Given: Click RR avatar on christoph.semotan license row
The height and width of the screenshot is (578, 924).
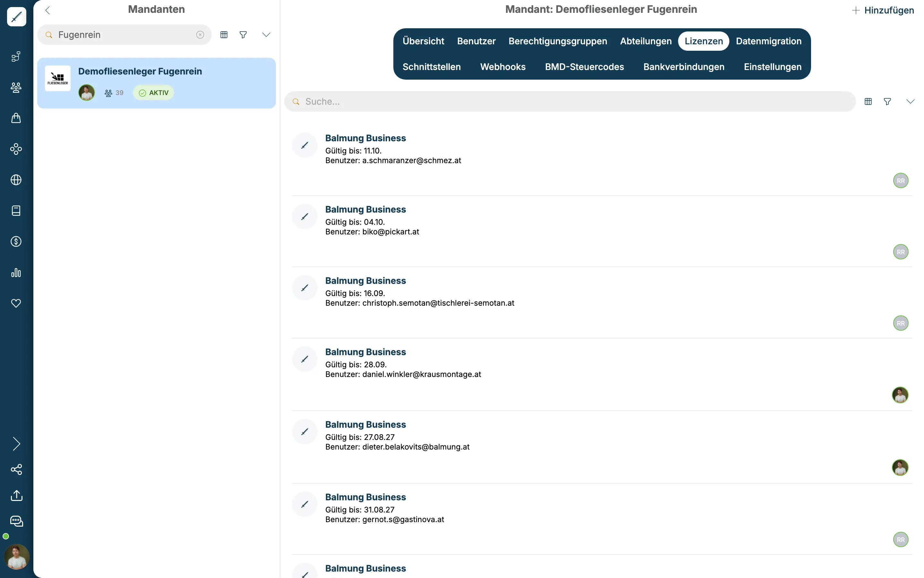Looking at the screenshot, I should coord(901,323).
